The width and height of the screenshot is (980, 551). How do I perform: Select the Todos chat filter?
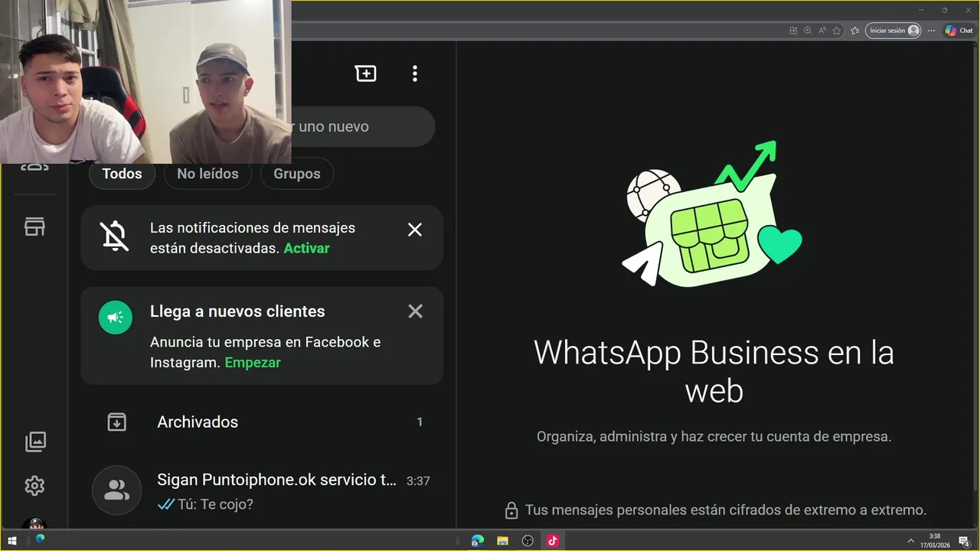point(122,174)
